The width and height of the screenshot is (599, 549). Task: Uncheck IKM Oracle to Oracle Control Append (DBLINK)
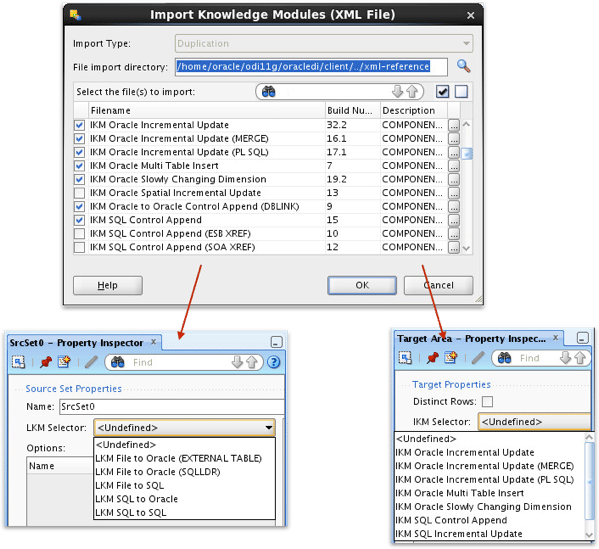click(79, 207)
